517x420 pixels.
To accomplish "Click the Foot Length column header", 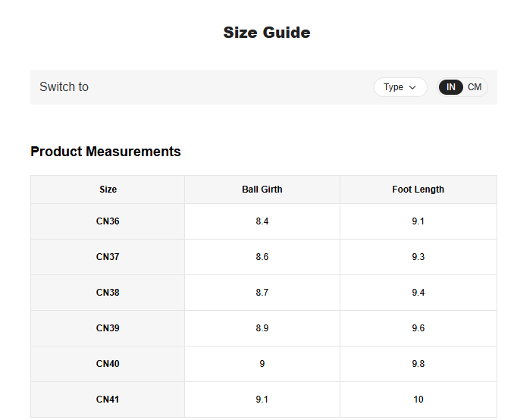I will coord(418,190).
